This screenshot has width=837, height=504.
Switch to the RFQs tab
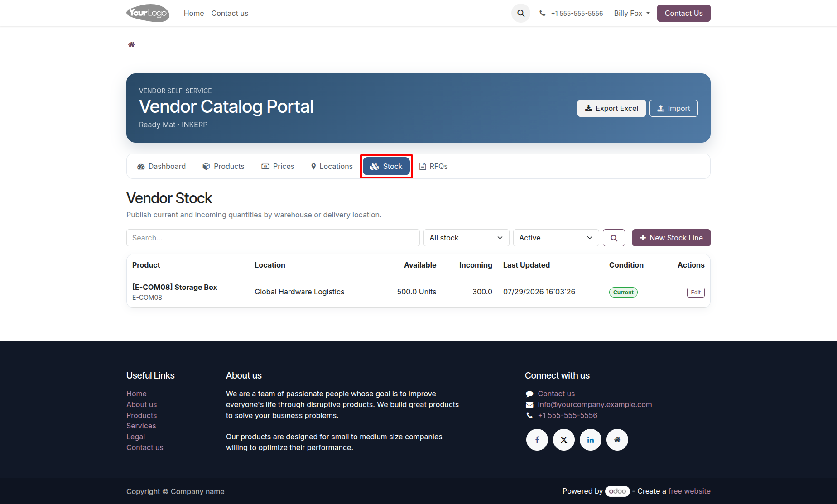tap(433, 166)
